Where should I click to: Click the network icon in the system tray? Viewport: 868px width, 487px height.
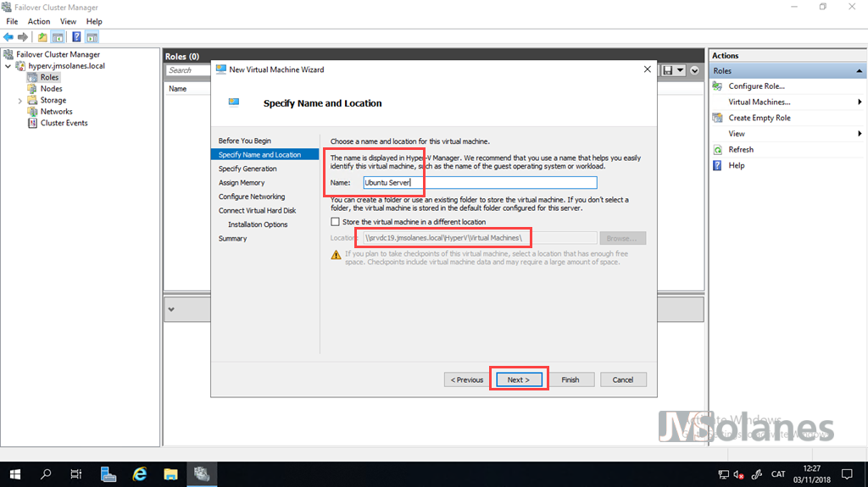click(x=724, y=474)
